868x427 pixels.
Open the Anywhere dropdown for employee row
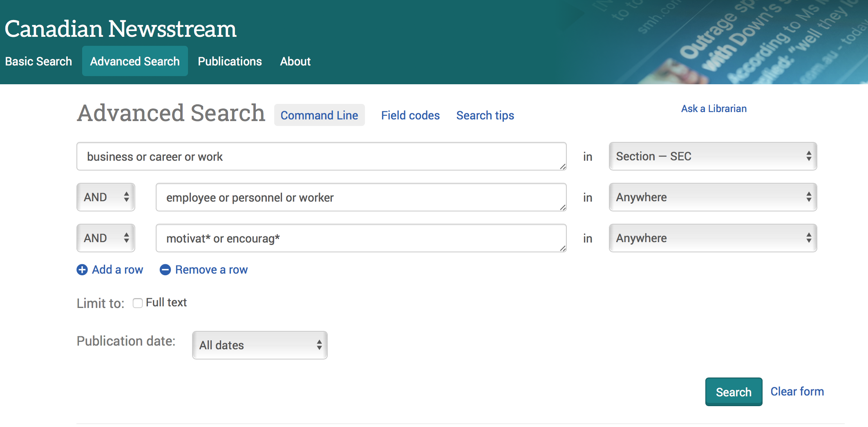coord(713,197)
